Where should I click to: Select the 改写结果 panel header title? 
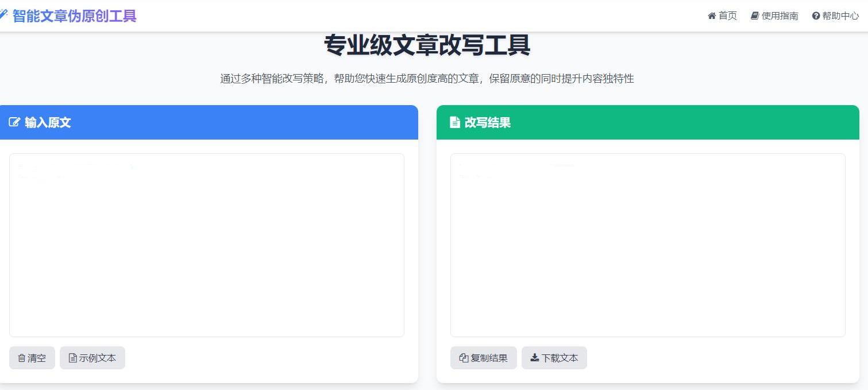tap(487, 122)
